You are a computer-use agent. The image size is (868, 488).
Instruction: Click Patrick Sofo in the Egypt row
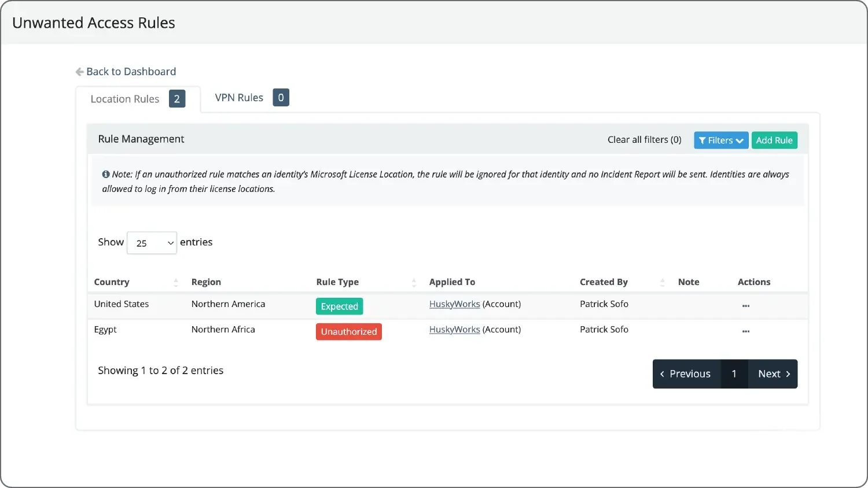[x=604, y=330]
